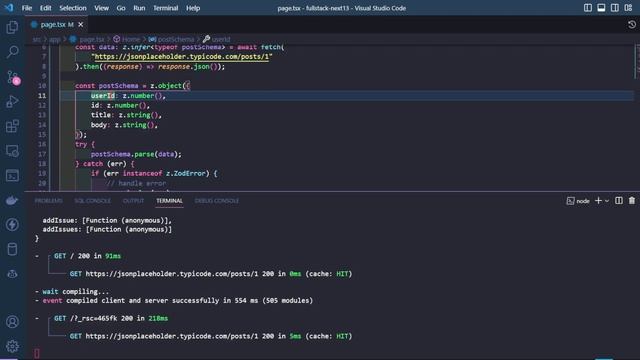The height and width of the screenshot is (360, 640).
Task: Close the page.tsx editor tab
Action: coord(81,24)
